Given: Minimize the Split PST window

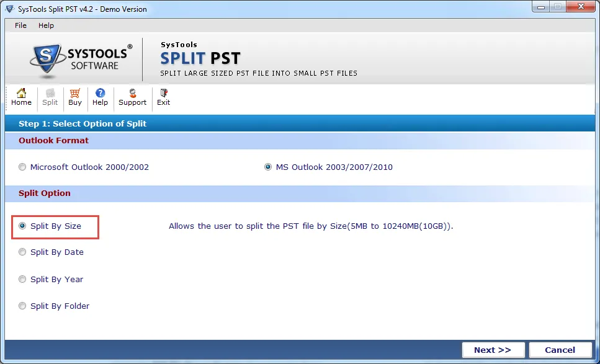Looking at the screenshot, I should click(541, 6).
